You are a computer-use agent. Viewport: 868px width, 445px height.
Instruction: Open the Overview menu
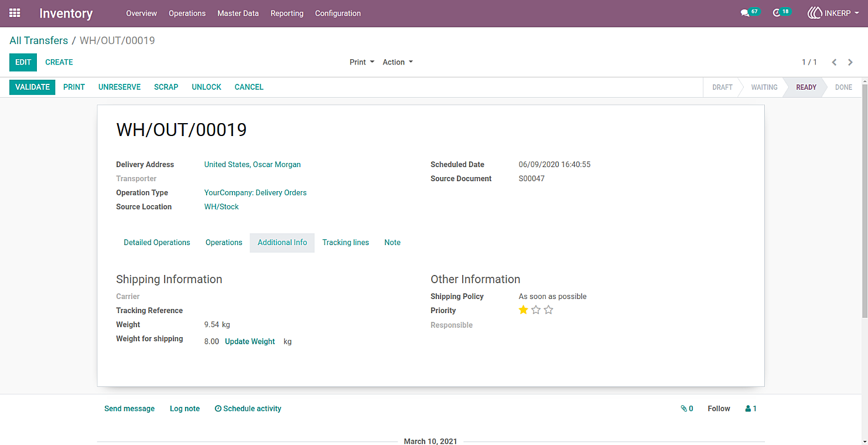(142, 13)
